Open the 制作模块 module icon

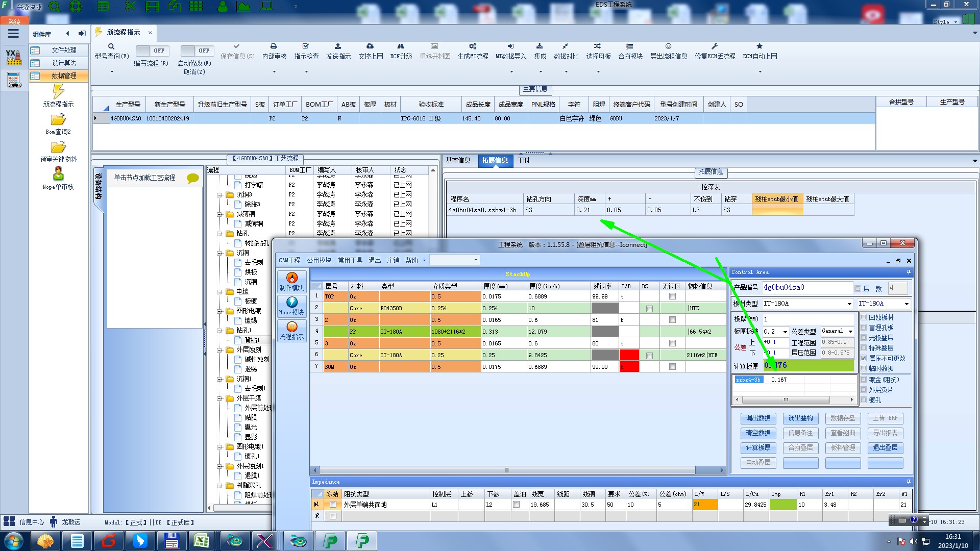point(291,278)
